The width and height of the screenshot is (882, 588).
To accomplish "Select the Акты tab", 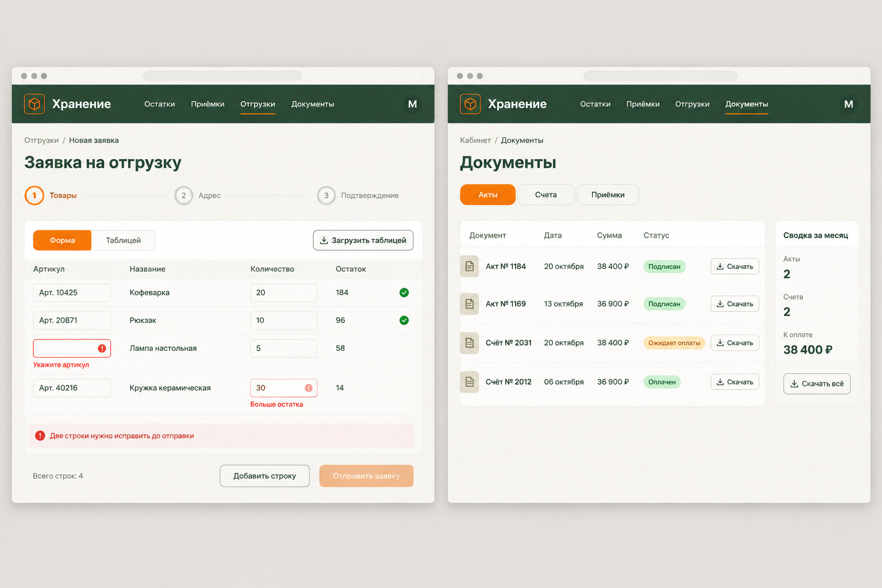I will point(488,195).
